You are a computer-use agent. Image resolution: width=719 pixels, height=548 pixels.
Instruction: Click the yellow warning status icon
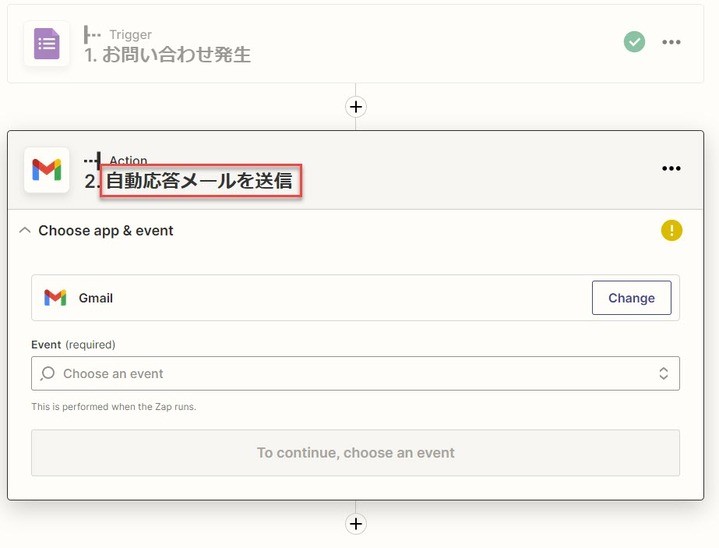point(671,230)
